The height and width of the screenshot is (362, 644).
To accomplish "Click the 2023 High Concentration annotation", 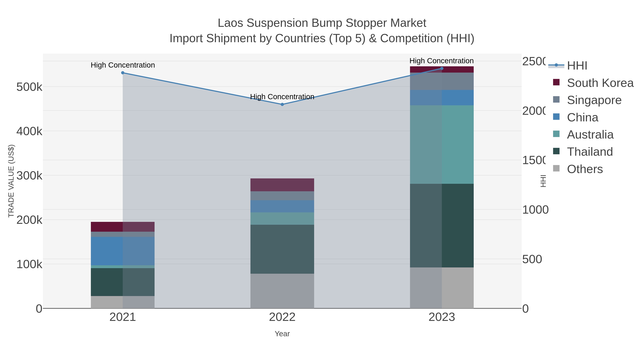I will [x=441, y=61].
